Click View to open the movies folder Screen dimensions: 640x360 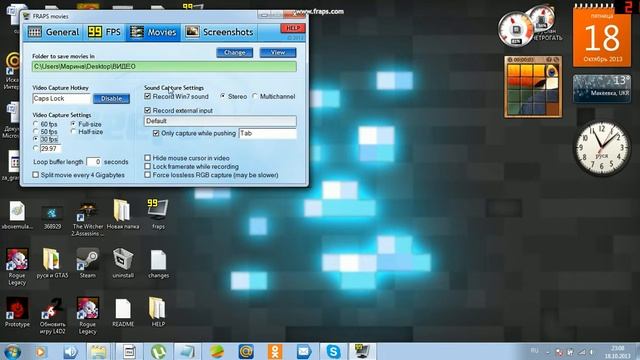point(278,53)
